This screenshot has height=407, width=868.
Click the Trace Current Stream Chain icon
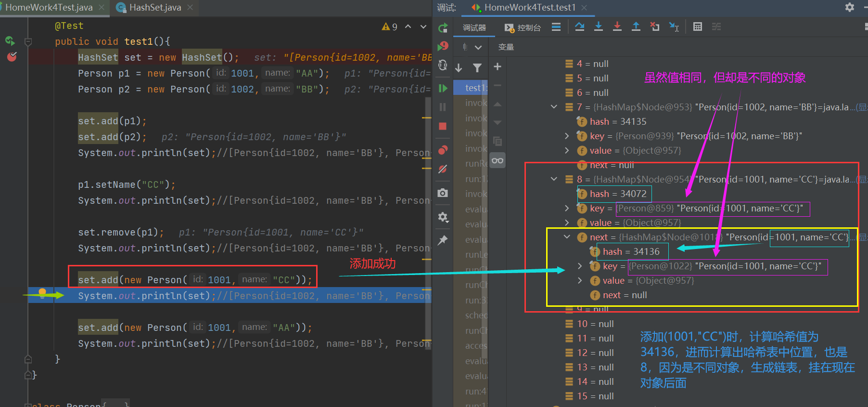(716, 27)
